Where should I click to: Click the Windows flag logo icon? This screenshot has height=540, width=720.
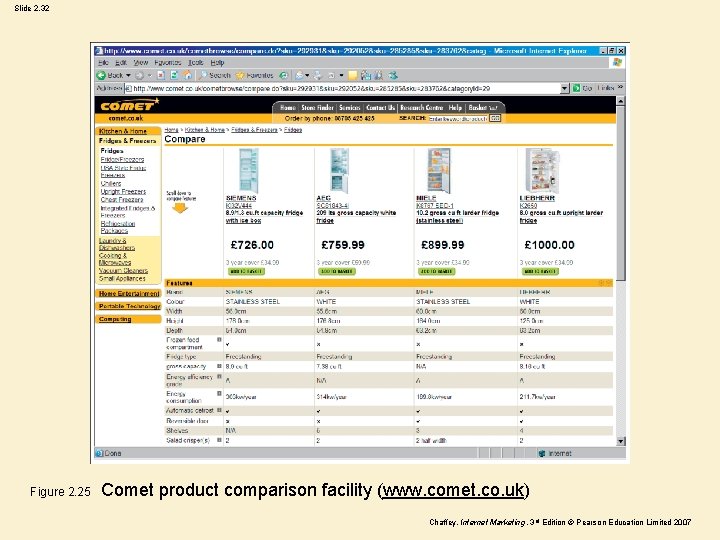(617, 62)
